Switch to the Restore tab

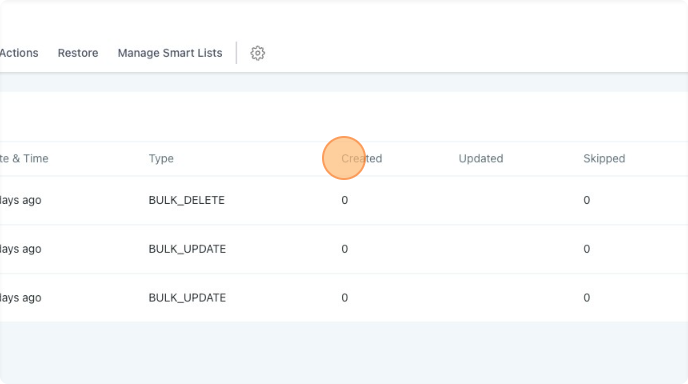[x=78, y=53]
